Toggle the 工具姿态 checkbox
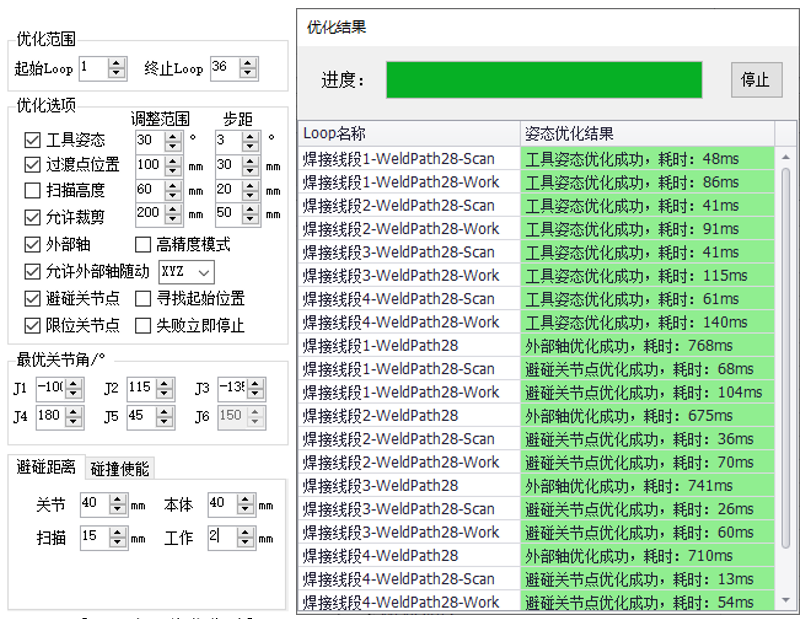 coord(33,140)
